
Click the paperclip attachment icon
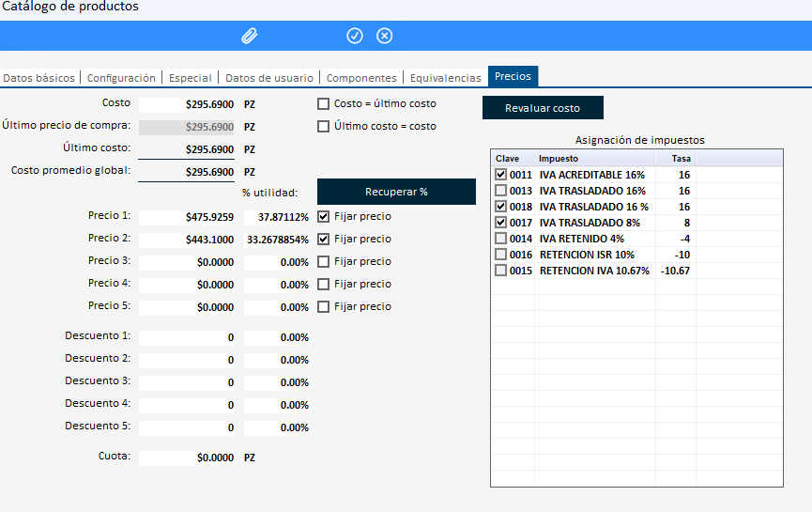click(x=250, y=36)
